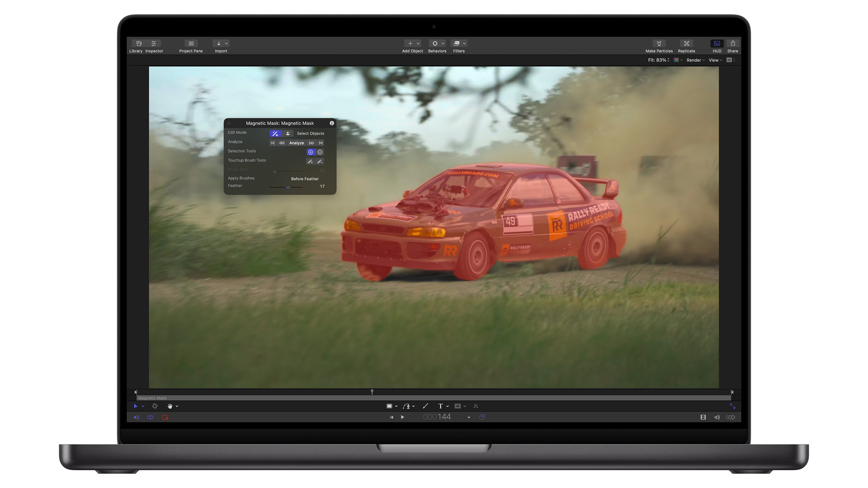This screenshot has width=868, height=488.
Task: Pick the add Touchup Brush tool
Action: (x=310, y=161)
